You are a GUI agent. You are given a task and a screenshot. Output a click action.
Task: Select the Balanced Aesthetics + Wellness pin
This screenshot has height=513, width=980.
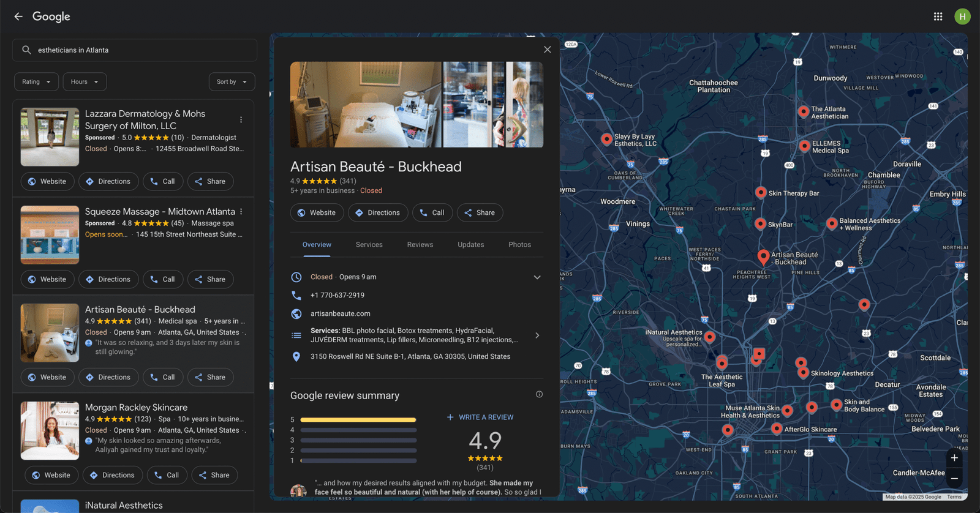pyautogui.click(x=832, y=223)
